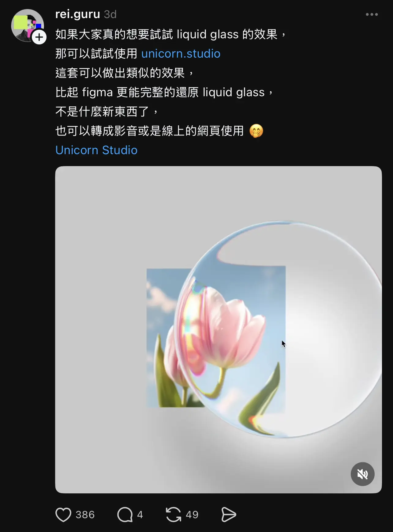Like the post with the heart icon
The width and height of the screenshot is (393, 532).
(63, 515)
